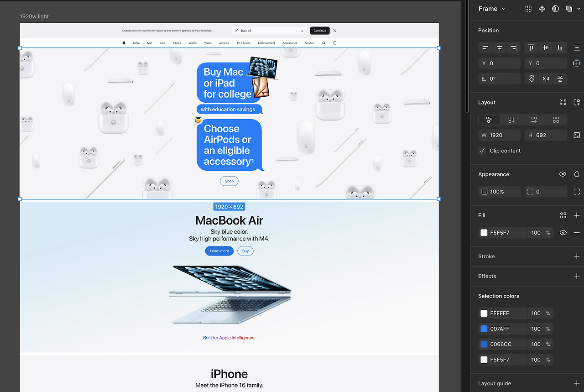Screen dimensions: 584x392
Task: Create a component from the Frame header
Action: coord(542,9)
